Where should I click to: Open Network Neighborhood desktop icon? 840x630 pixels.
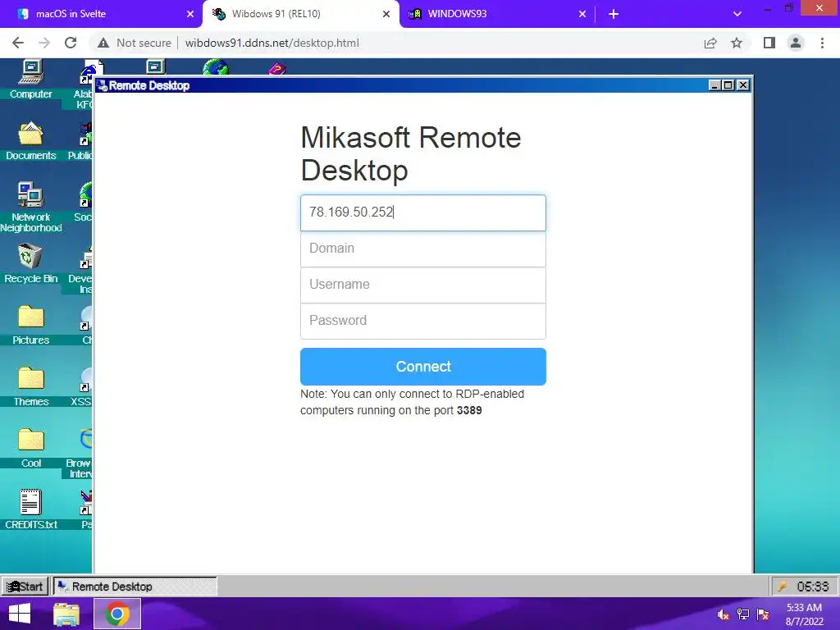pyautogui.click(x=30, y=207)
